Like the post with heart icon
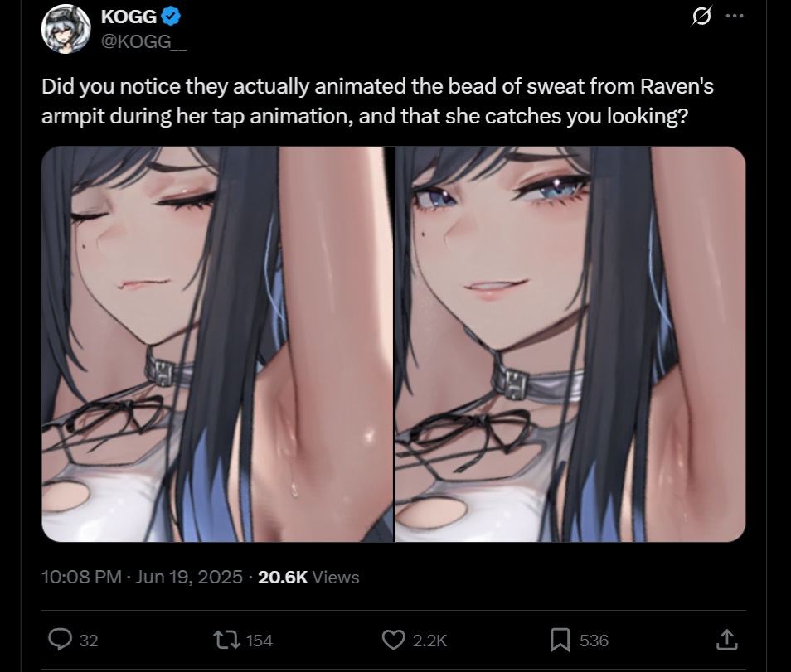Image resolution: width=791 pixels, height=672 pixels. click(394, 641)
